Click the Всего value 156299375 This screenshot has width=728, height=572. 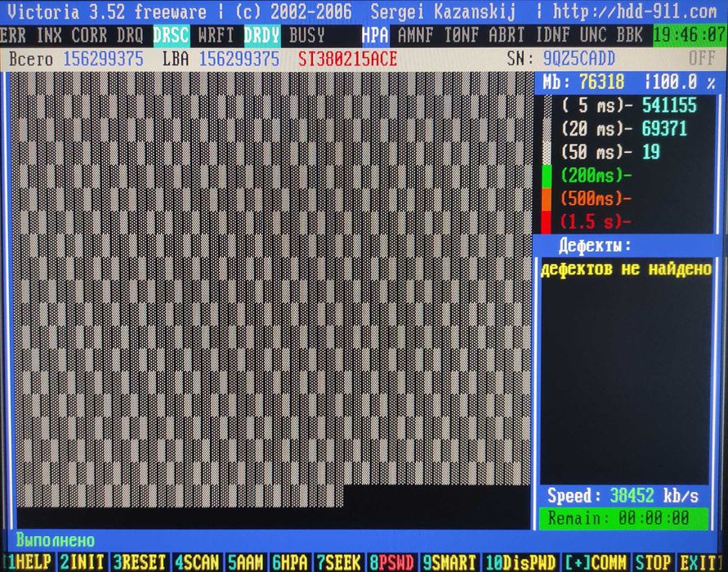[x=103, y=59]
